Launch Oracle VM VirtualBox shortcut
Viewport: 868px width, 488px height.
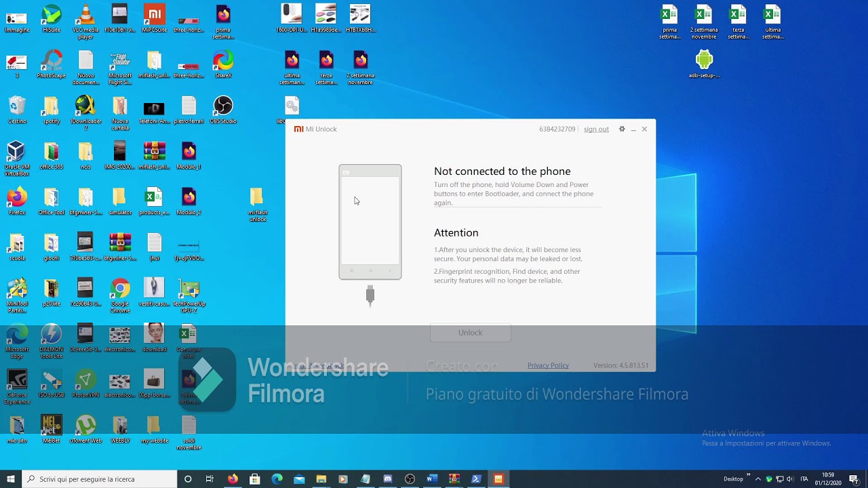[17, 159]
